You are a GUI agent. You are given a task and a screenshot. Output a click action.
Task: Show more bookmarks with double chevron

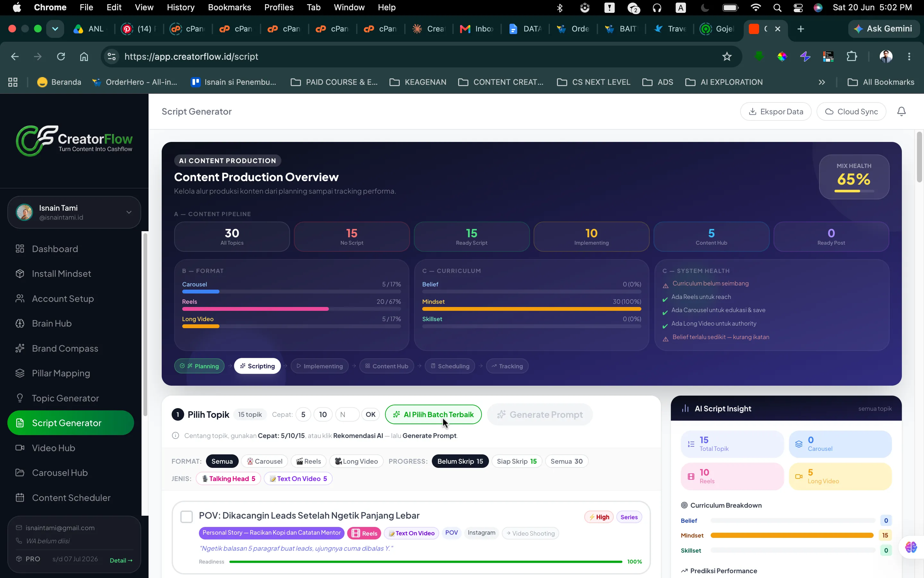[822, 82]
